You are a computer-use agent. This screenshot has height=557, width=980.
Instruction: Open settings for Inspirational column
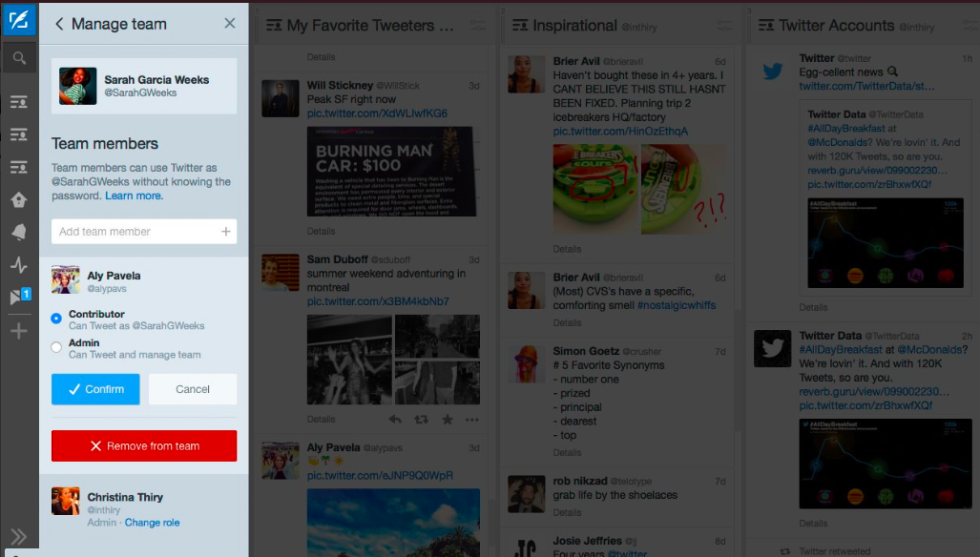(724, 26)
